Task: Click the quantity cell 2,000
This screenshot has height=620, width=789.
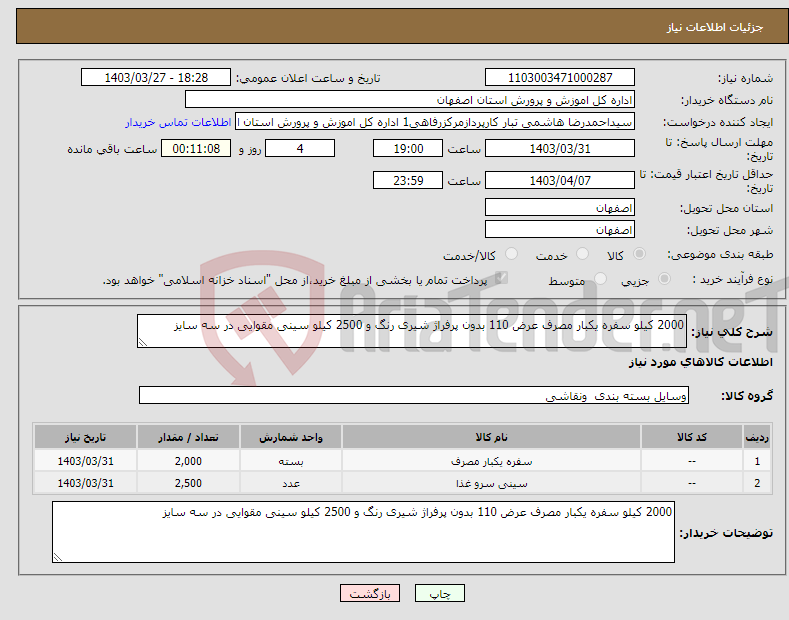Action: pos(188,461)
